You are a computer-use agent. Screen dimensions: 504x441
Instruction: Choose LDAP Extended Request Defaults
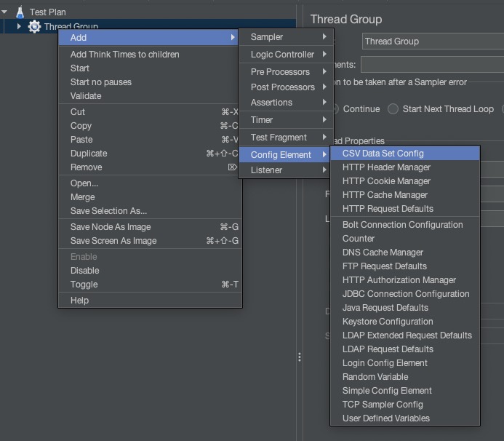[405, 335]
